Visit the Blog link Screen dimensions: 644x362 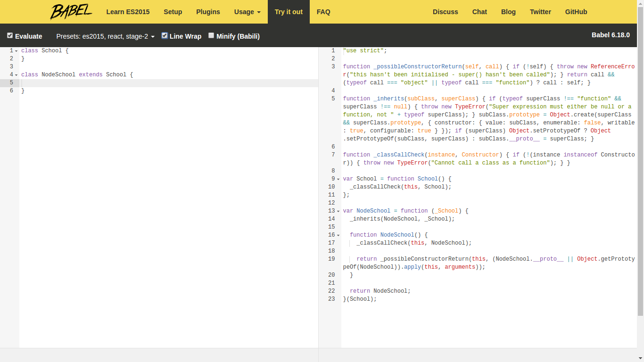(x=508, y=12)
